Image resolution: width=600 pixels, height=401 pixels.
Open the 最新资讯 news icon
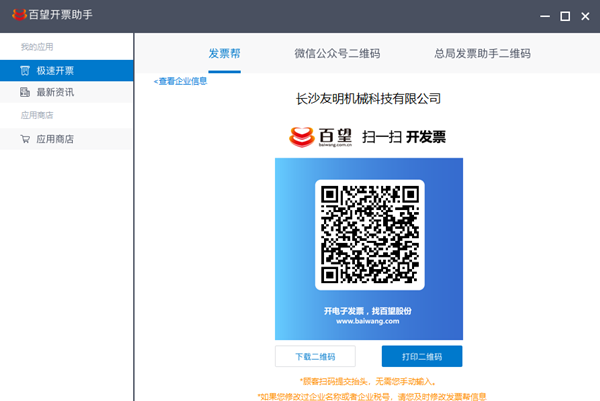point(25,92)
